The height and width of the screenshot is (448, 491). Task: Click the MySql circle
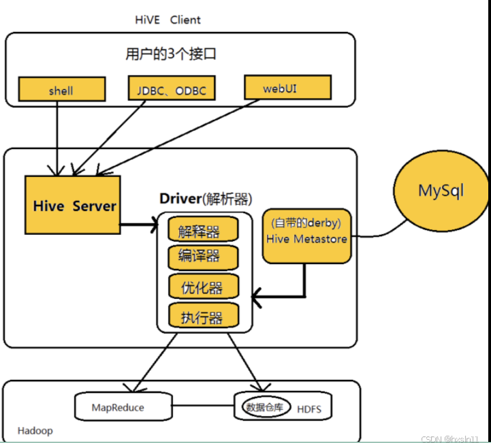point(441,191)
